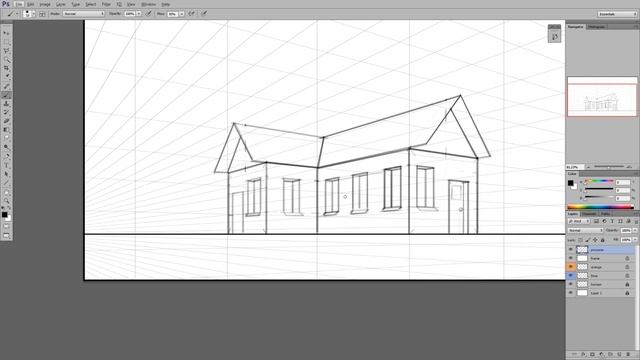Open the layer Fill slider arrow
The width and height of the screenshot is (640, 360).
click(635, 240)
